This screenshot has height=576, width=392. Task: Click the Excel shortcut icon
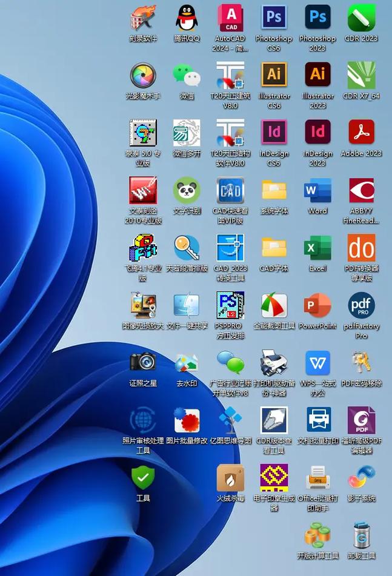pyautogui.click(x=317, y=248)
